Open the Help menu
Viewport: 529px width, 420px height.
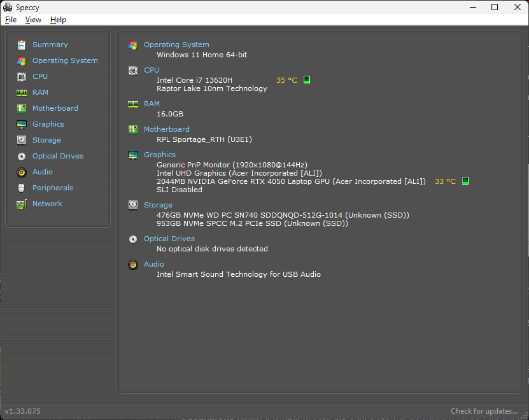(58, 20)
